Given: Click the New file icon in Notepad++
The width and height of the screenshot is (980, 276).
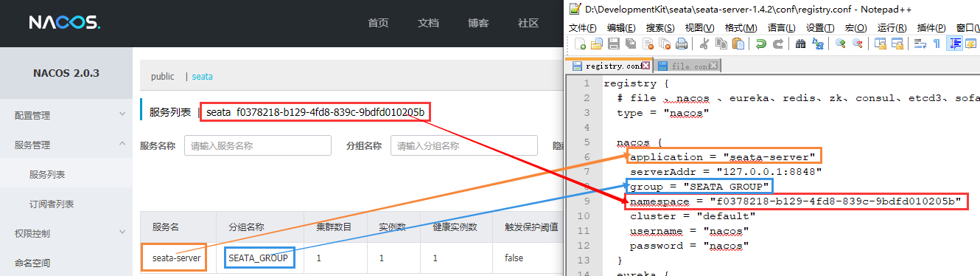Looking at the screenshot, I should (x=580, y=44).
